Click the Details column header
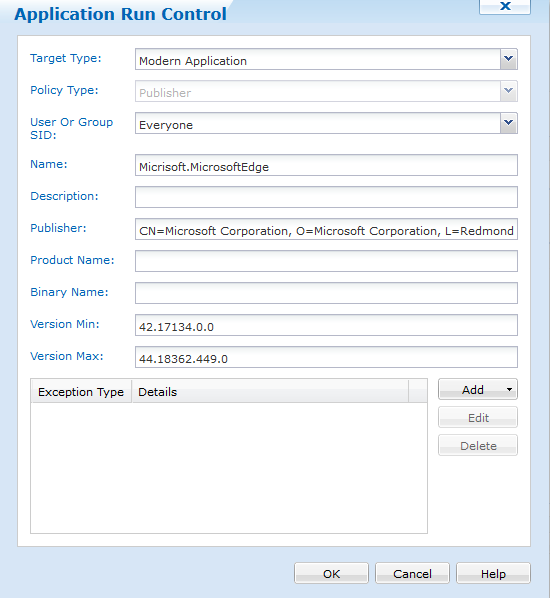The image size is (550, 598). click(x=270, y=391)
